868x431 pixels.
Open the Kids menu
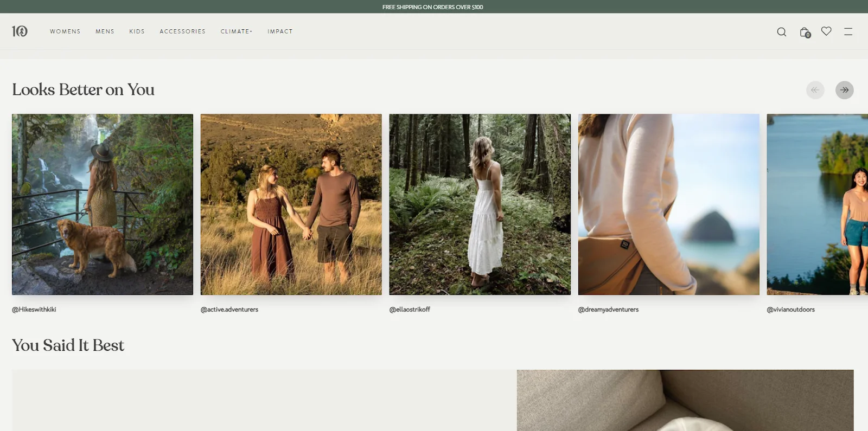137,31
